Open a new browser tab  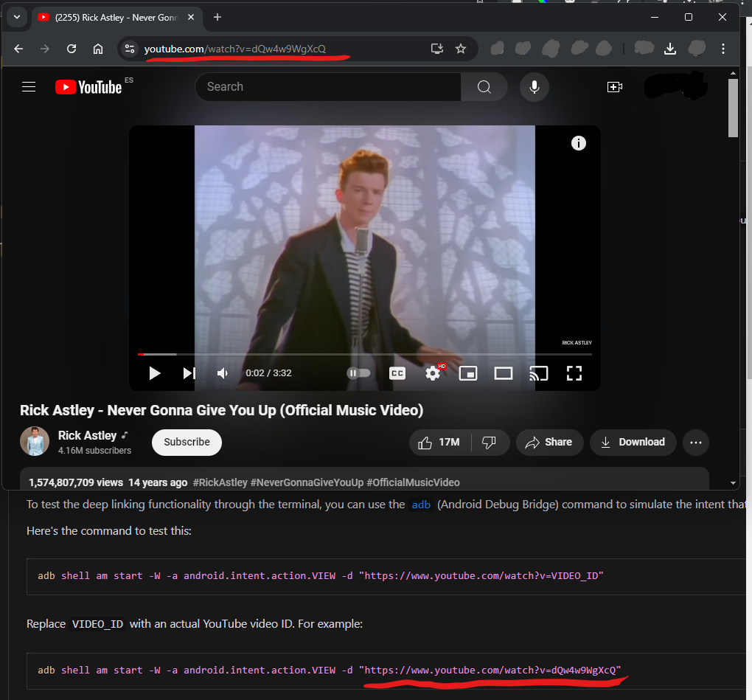coord(217,17)
